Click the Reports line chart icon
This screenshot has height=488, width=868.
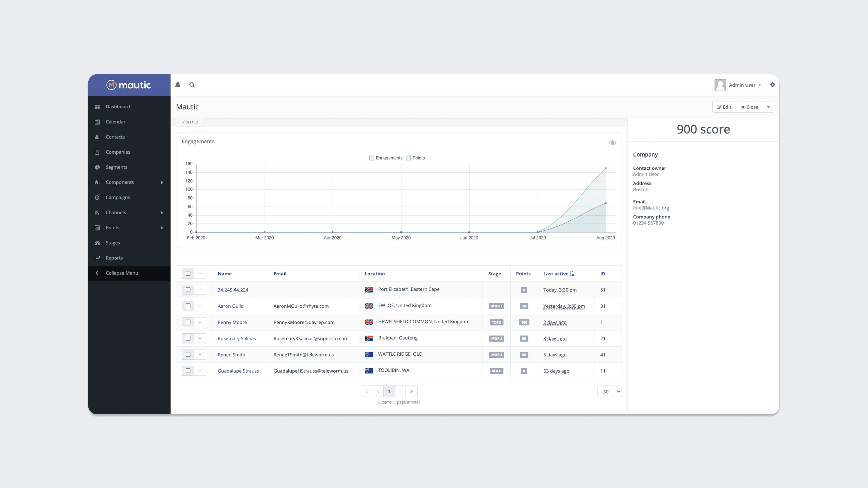click(x=97, y=258)
